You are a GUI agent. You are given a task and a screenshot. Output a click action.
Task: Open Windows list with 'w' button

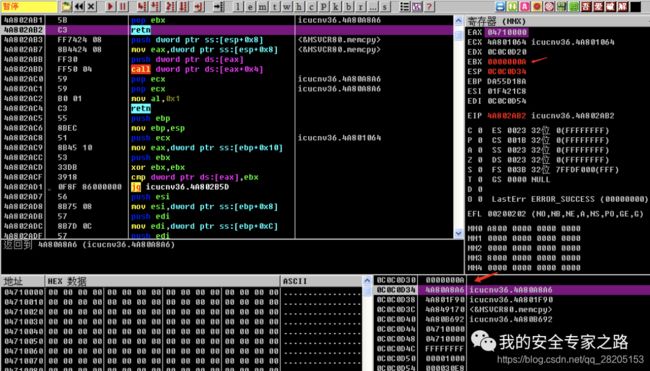(x=287, y=6)
